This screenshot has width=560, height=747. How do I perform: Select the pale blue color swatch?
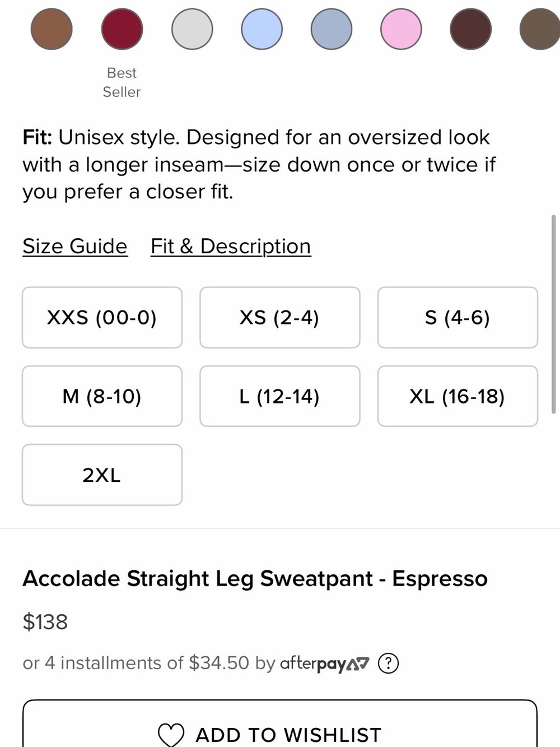coord(262,29)
